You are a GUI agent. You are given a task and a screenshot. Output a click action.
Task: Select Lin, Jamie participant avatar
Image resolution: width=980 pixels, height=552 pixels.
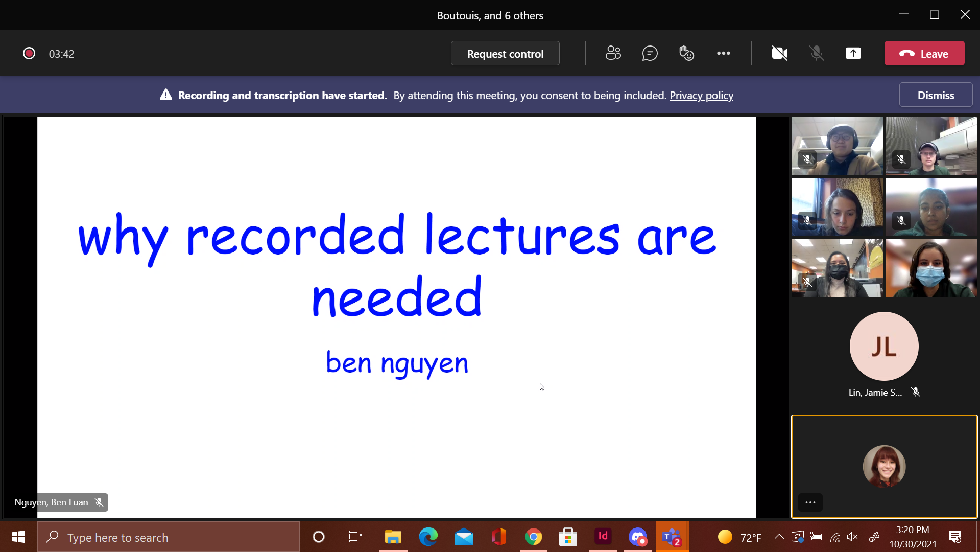(884, 346)
